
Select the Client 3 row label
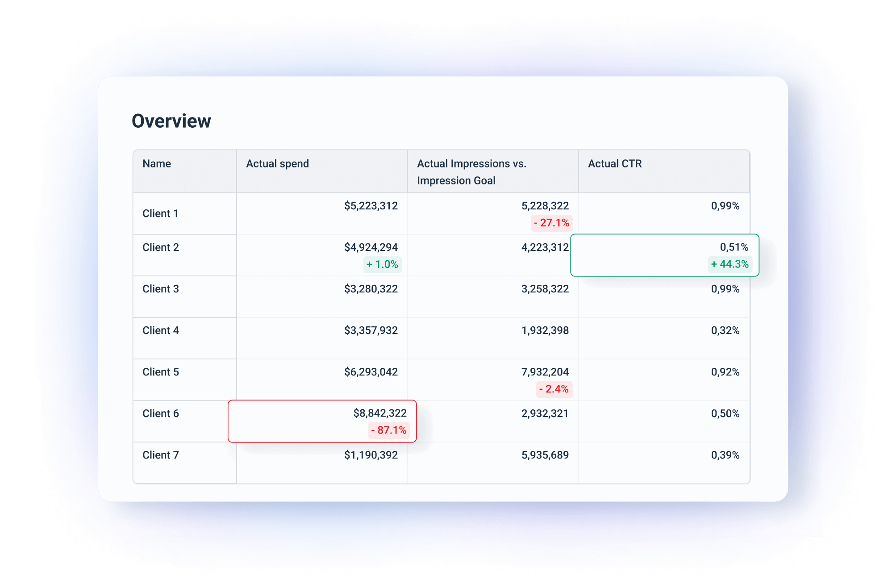(160, 289)
